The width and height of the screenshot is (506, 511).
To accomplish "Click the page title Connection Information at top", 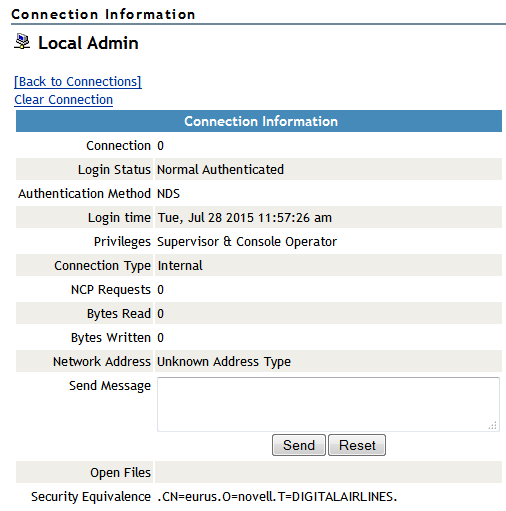I will point(103,14).
